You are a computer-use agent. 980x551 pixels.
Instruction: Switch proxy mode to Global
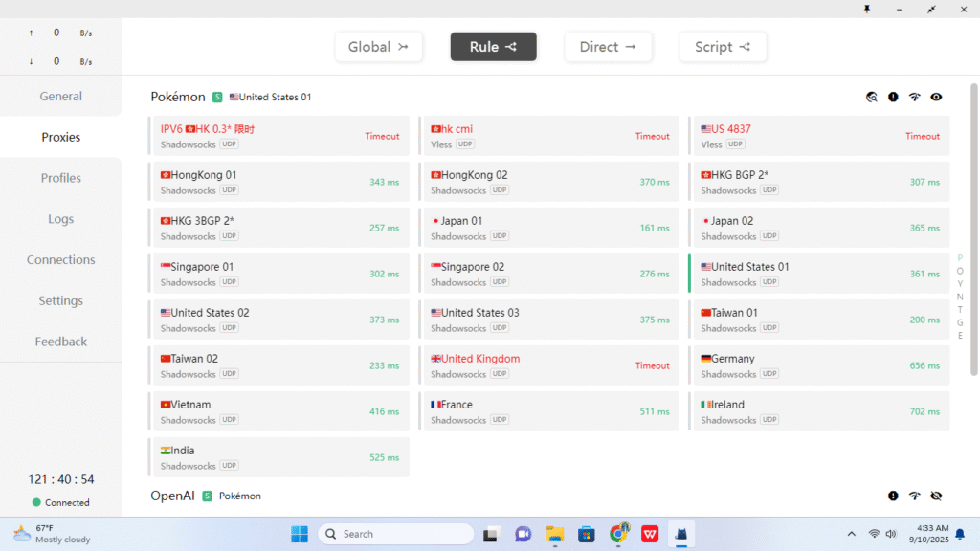coord(378,47)
